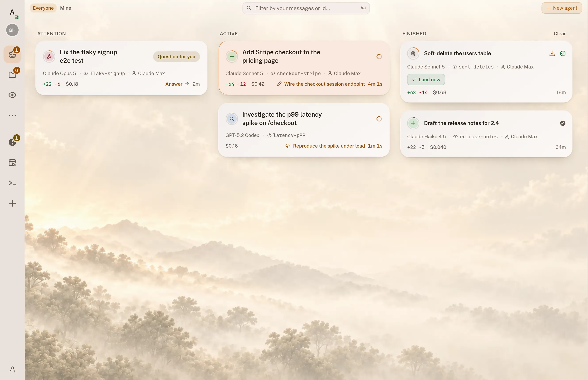Image resolution: width=588 pixels, height=380 pixels.
Task: Open the browser window cursor icon in sidebar
Action: click(12, 163)
